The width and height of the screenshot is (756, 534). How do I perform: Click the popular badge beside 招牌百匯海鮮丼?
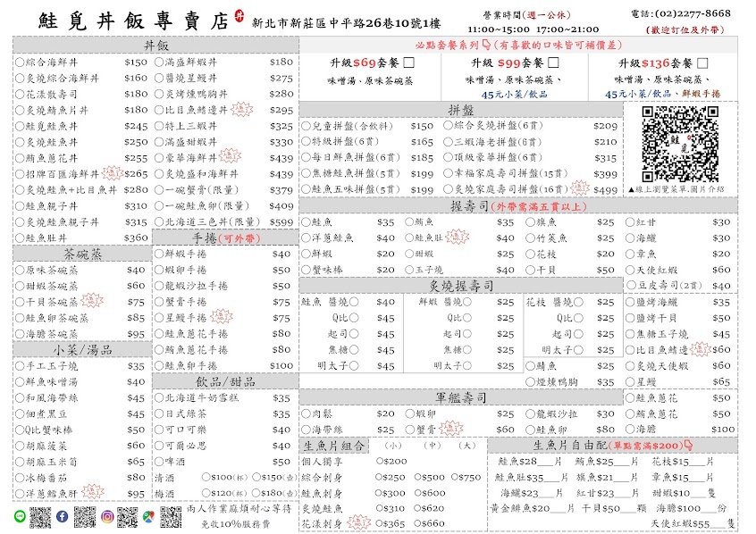(x=113, y=173)
